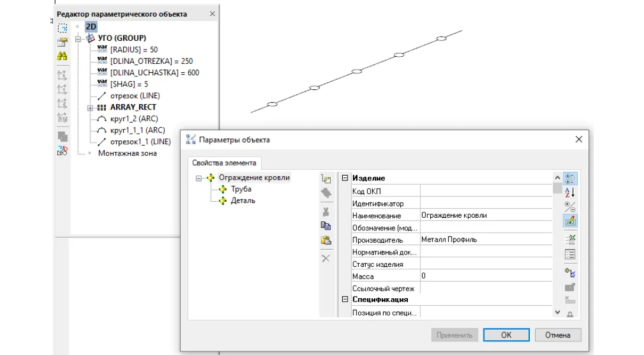This screenshot has height=355, width=644.
Task: Click the expand/collapse all groups icon
Action: 570,206
